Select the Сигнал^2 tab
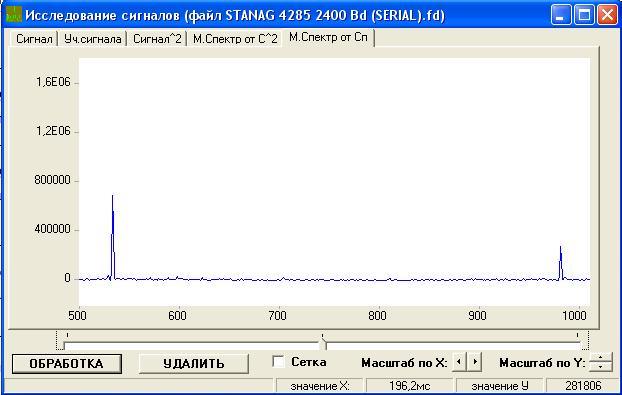The image size is (622, 395). [157, 39]
